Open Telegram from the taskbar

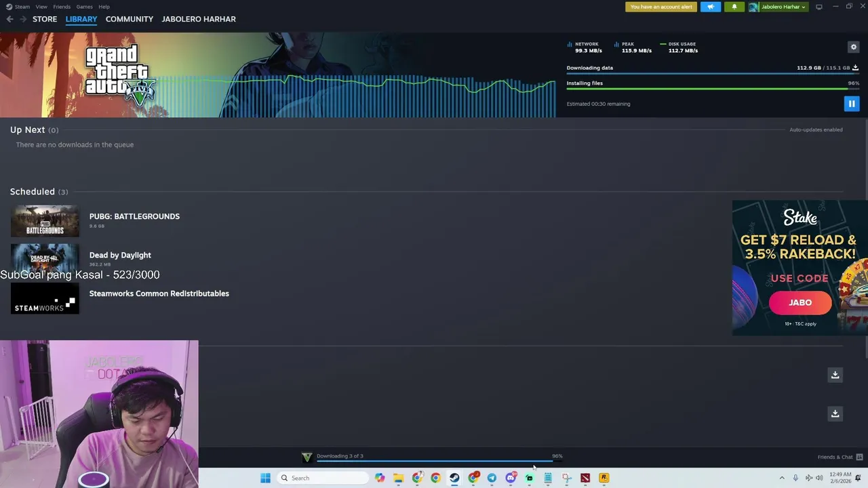[492, 478]
